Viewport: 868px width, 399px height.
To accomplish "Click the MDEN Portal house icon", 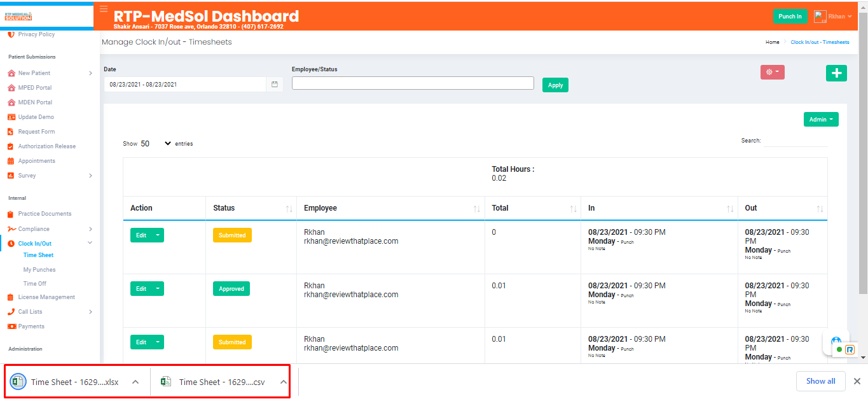I will pyautogui.click(x=11, y=102).
